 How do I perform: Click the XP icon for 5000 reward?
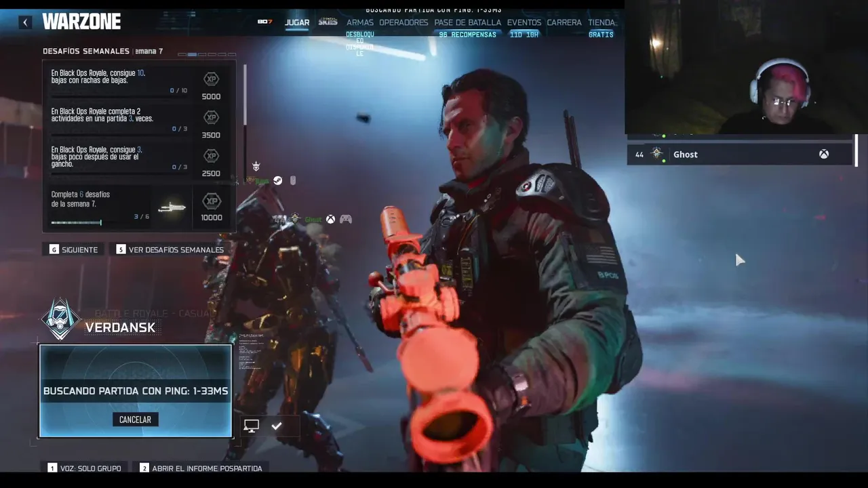click(x=212, y=79)
